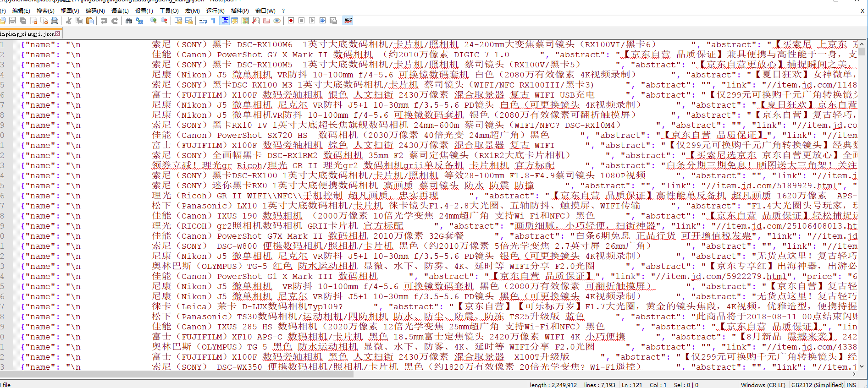This screenshot has height=388, width=868.
Task: Click the horizontal scrollbar right arrow
Action: pos(854,374)
